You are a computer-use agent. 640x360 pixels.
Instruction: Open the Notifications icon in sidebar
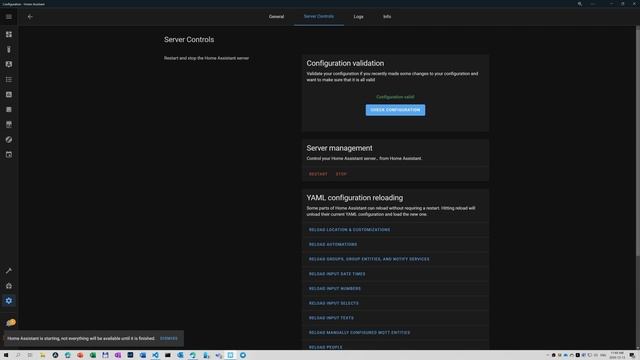tap(11, 323)
